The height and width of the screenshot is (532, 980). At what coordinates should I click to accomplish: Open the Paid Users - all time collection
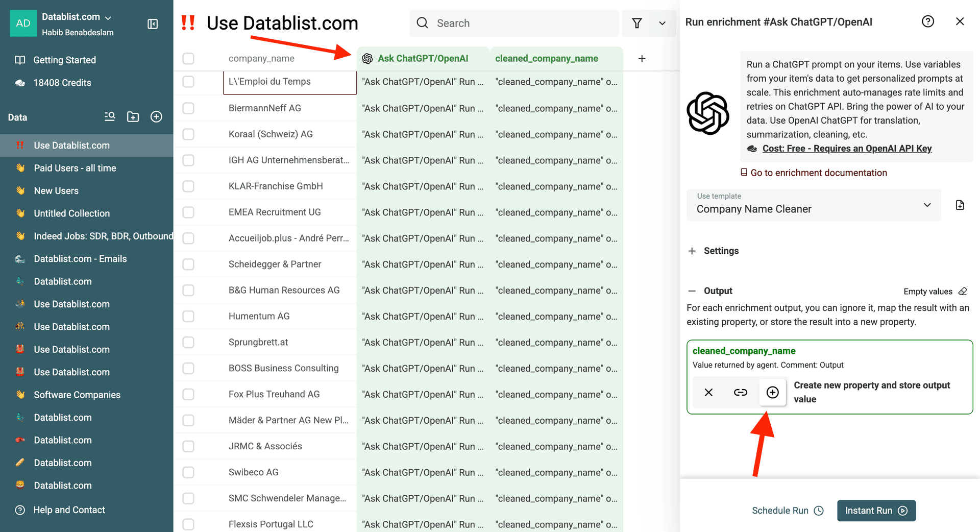[75, 168]
